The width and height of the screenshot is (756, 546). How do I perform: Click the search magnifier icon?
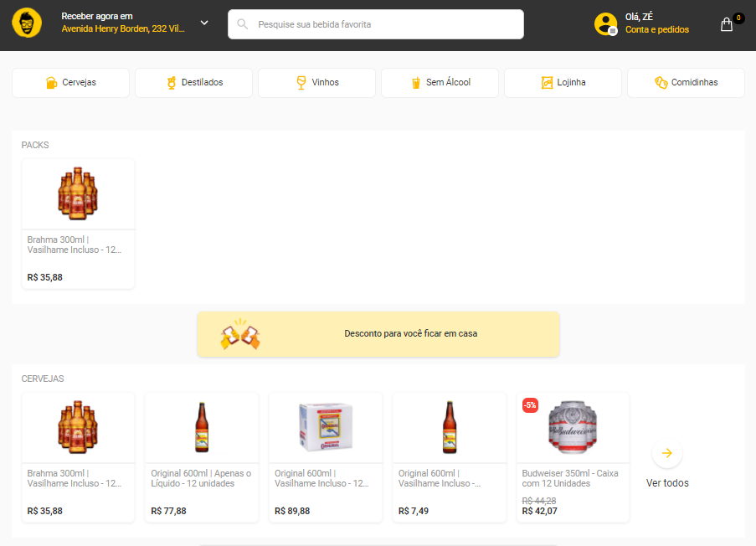[x=243, y=24]
